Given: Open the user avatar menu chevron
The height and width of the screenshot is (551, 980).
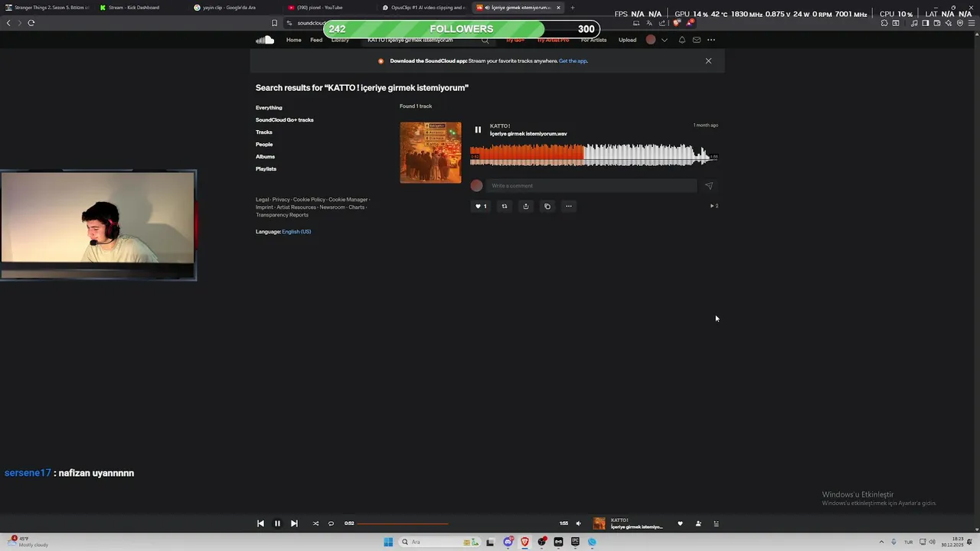Looking at the screenshot, I should 665,40.
